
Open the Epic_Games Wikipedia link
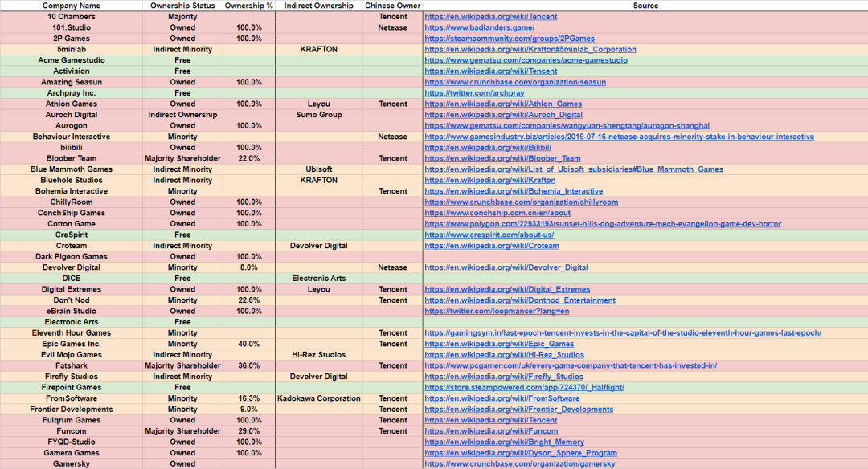coord(499,344)
